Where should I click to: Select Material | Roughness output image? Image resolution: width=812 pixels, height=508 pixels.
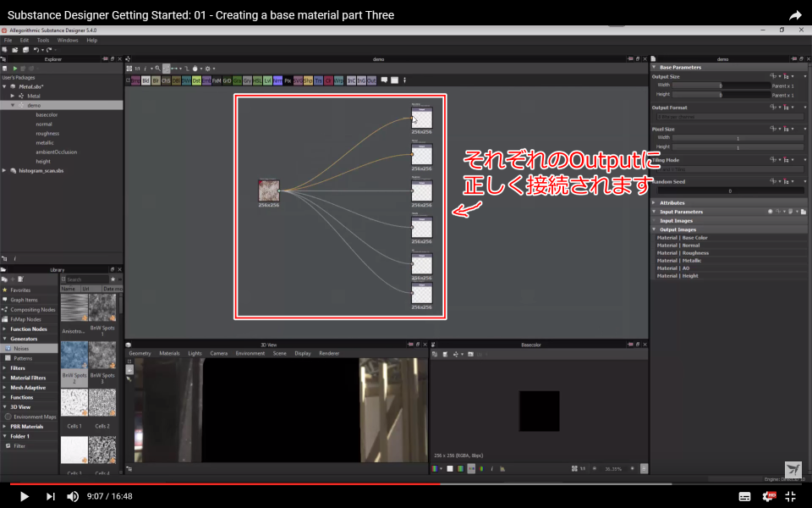pyautogui.click(x=683, y=253)
